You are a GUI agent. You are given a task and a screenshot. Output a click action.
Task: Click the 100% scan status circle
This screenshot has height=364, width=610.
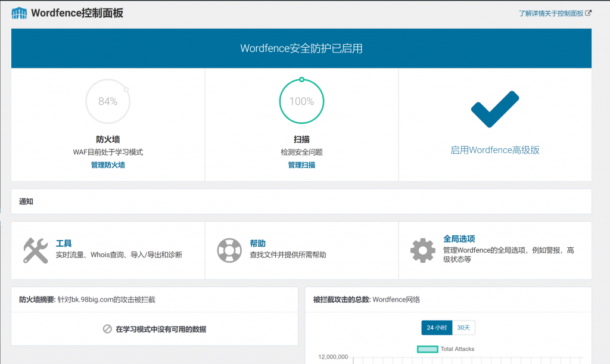pos(301,101)
